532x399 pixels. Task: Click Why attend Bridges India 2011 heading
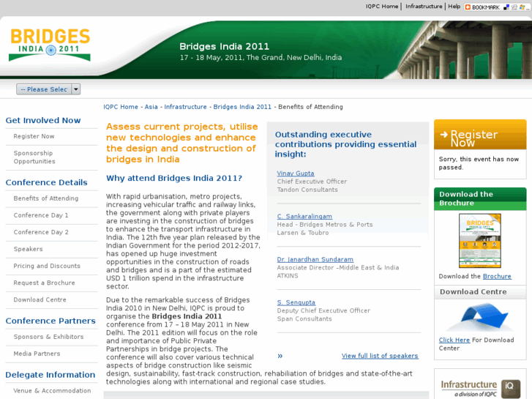coord(174,179)
